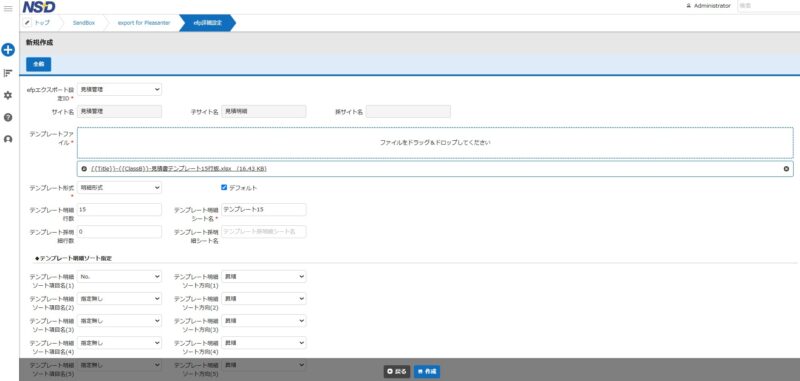Click the サイト名 field
800x381 pixels.
tap(119, 111)
